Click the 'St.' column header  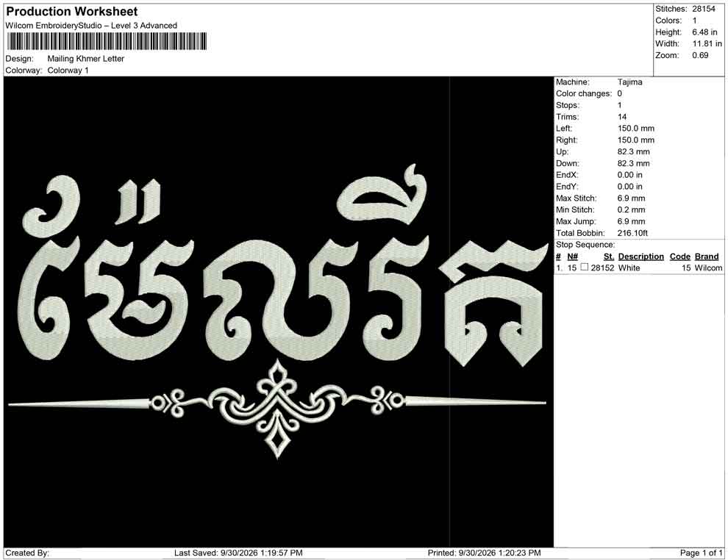pyautogui.click(x=609, y=256)
